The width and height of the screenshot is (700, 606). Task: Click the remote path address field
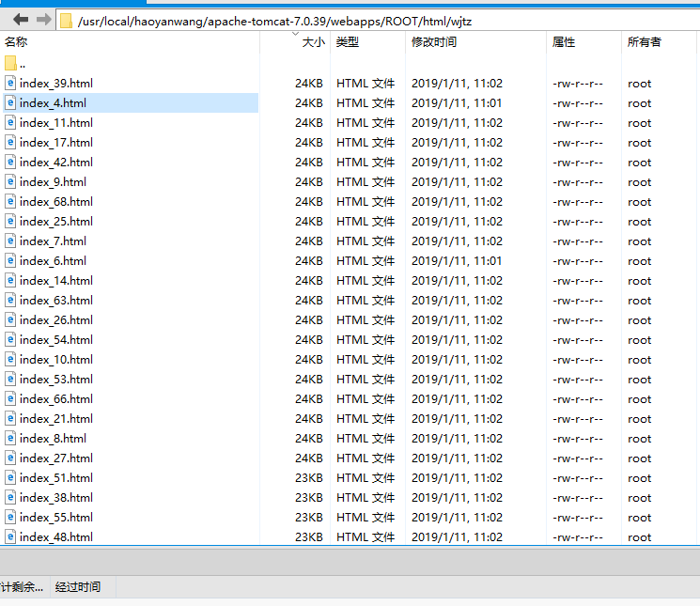point(378,21)
